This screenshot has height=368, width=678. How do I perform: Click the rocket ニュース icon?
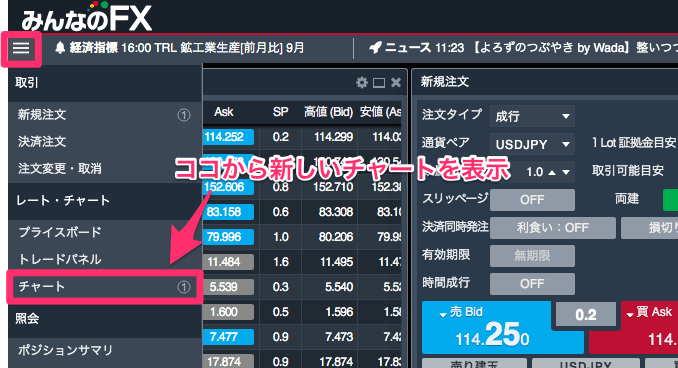375,48
